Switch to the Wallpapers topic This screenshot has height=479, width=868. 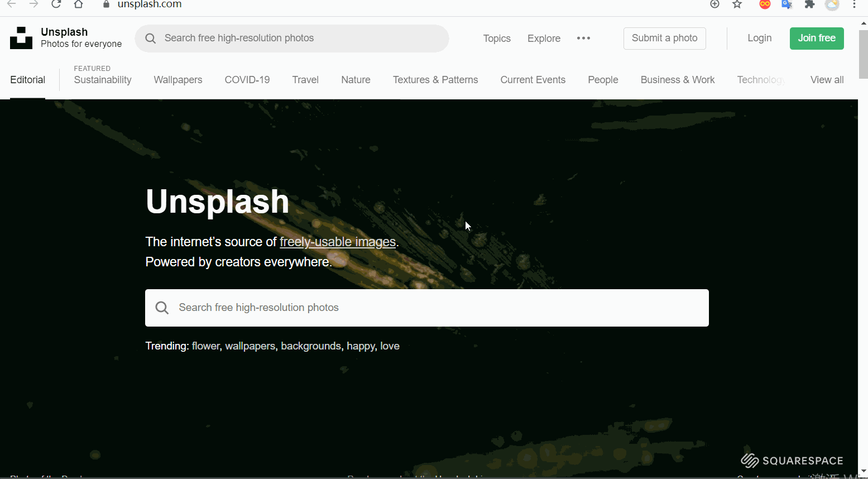pos(178,80)
